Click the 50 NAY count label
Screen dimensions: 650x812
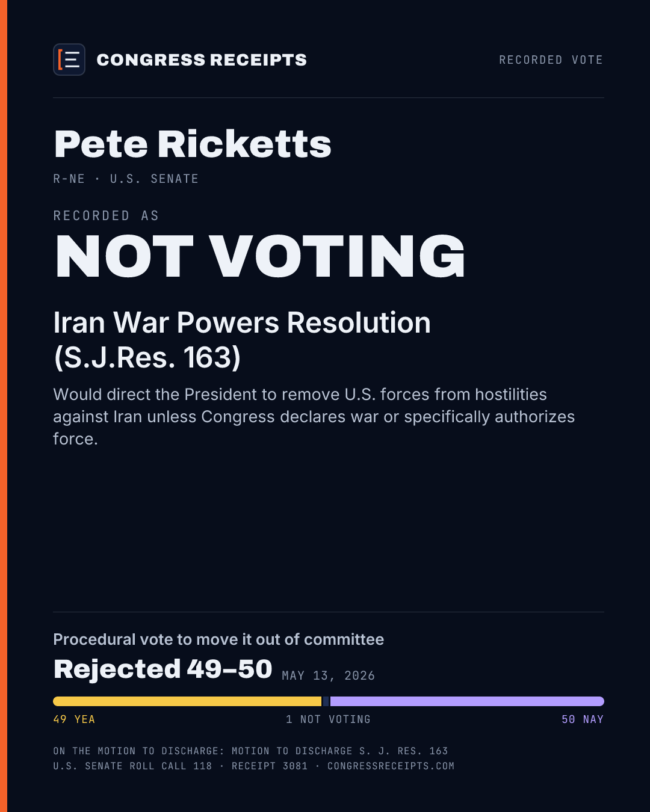[583, 719]
